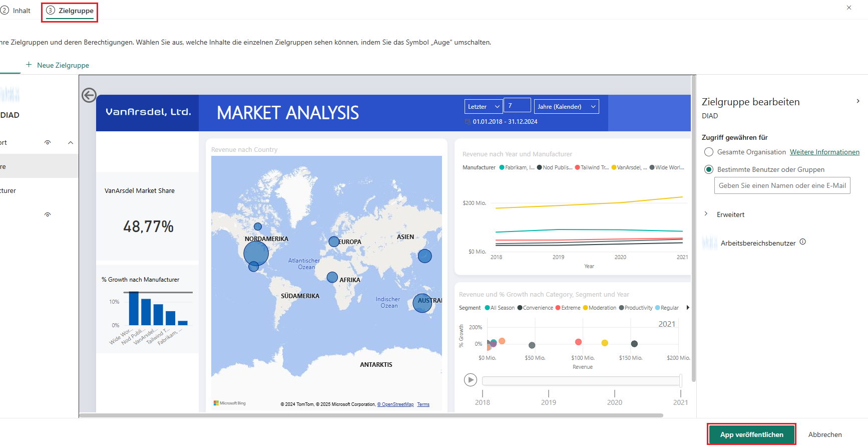The width and height of the screenshot is (868, 446).
Task: Click the play axis slider track
Action: pos(581,381)
